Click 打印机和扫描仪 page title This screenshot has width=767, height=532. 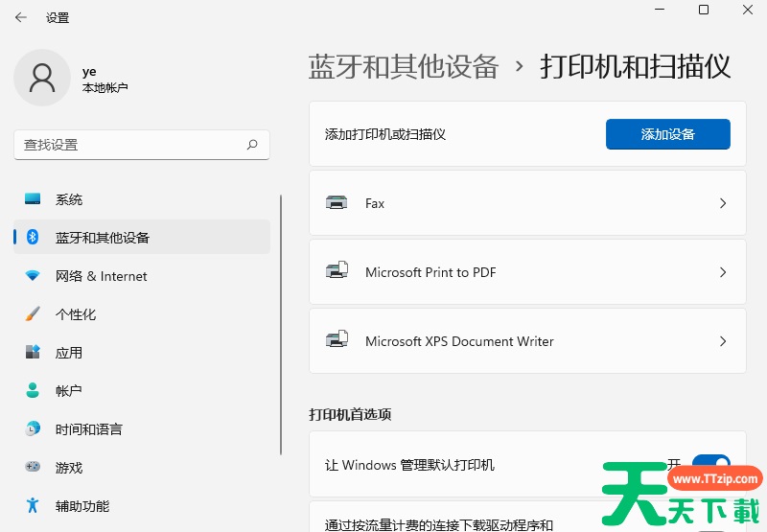point(635,66)
